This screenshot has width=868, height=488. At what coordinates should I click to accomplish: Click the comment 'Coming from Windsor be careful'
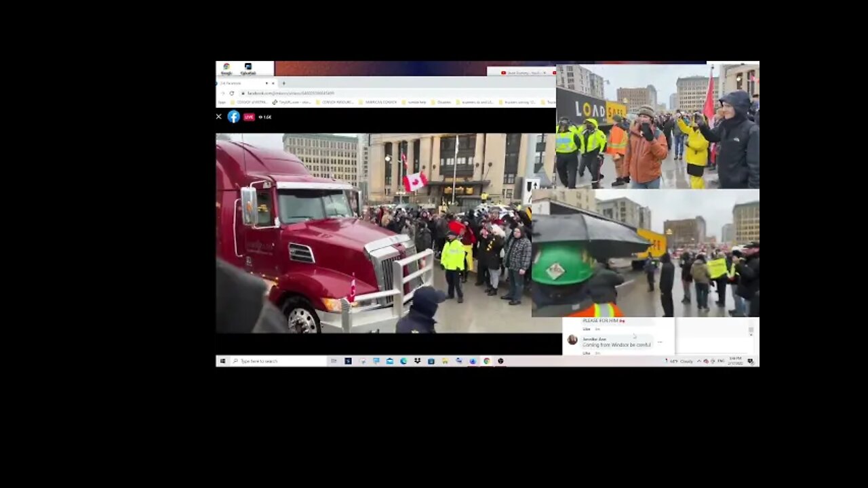click(x=616, y=345)
